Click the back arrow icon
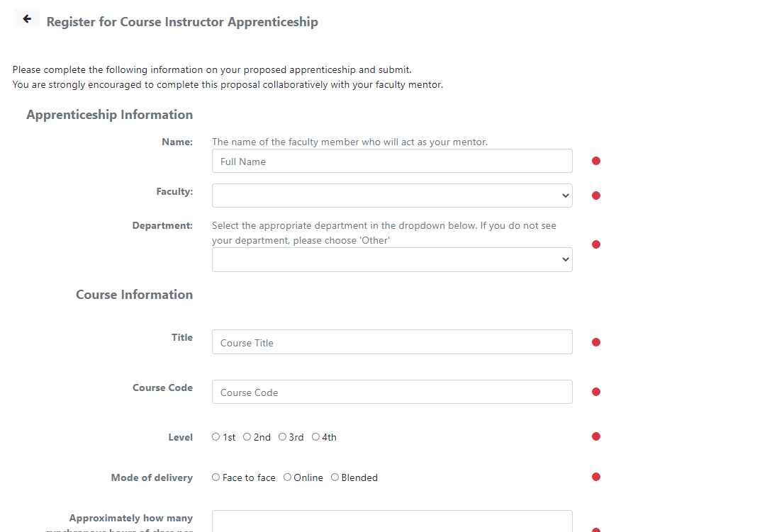 pyautogui.click(x=27, y=19)
